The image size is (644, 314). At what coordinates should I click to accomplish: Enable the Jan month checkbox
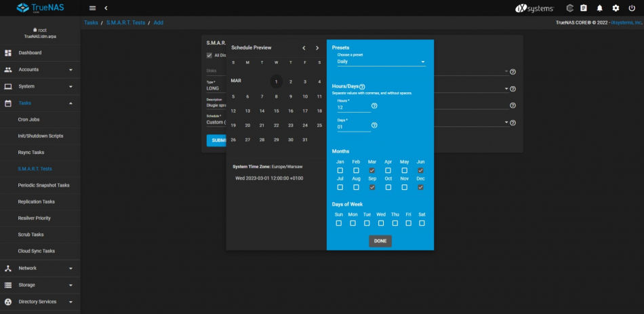(340, 170)
